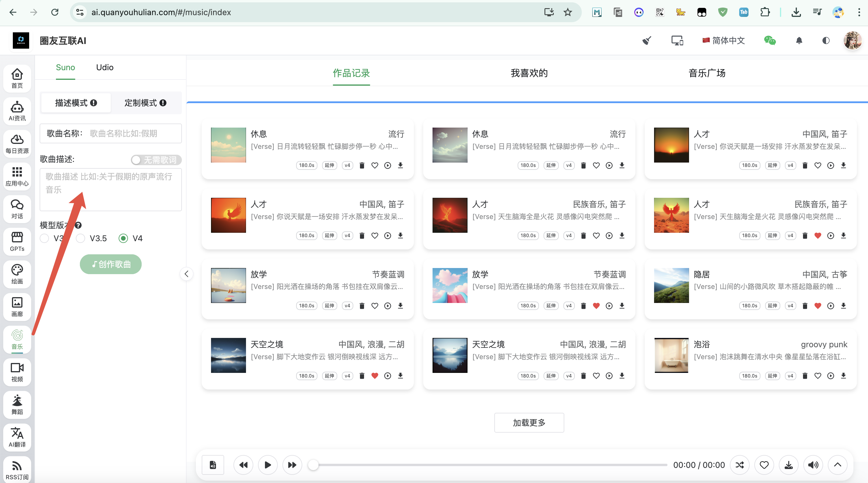Like the first 休息 song card
This screenshot has width=868, height=483.
click(375, 165)
